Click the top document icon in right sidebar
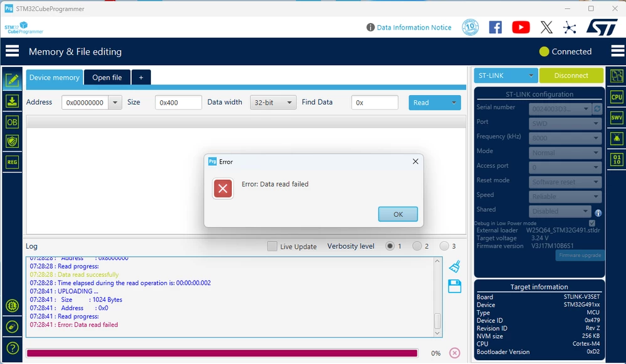The image size is (626, 364). tap(617, 76)
